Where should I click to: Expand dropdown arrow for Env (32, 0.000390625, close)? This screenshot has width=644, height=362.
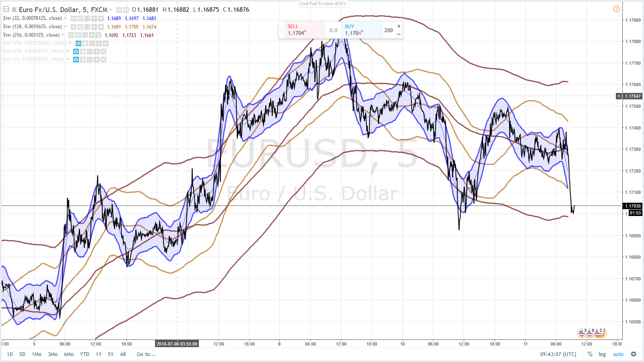[68, 59]
